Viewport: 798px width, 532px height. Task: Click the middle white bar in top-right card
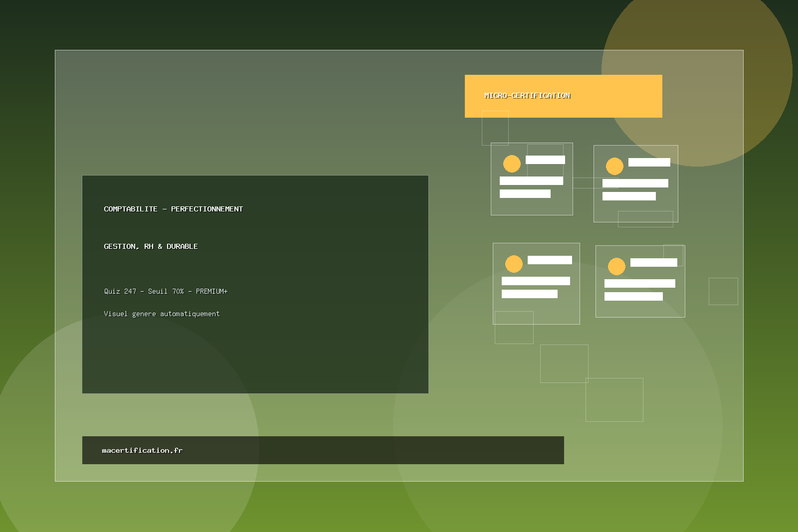635,183
